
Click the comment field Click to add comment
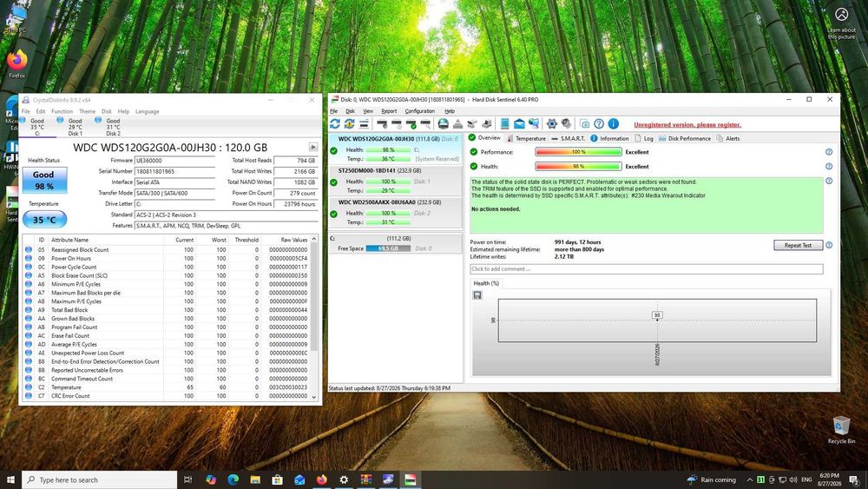click(646, 269)
